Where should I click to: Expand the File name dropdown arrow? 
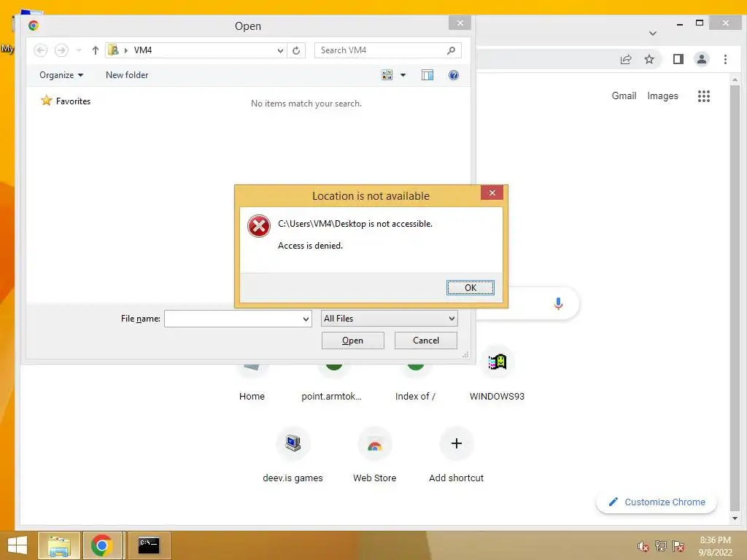point(306,319)
